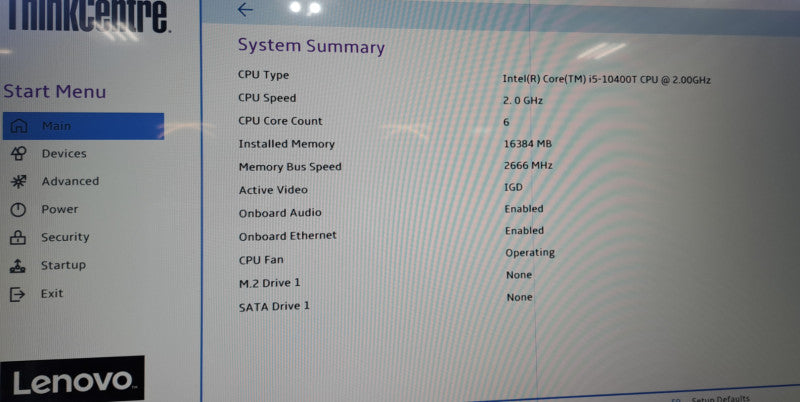800x402 pixels.
Task: Click the Lenovo logo
Action: [72, 379]
